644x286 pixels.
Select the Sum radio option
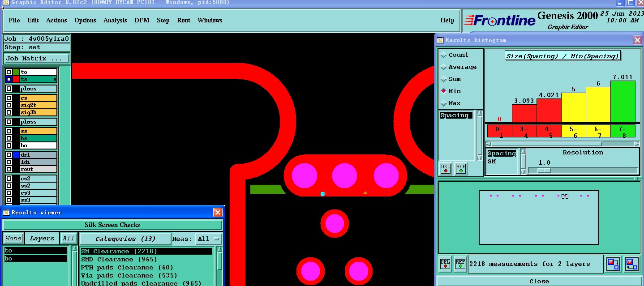pos(444,79)
